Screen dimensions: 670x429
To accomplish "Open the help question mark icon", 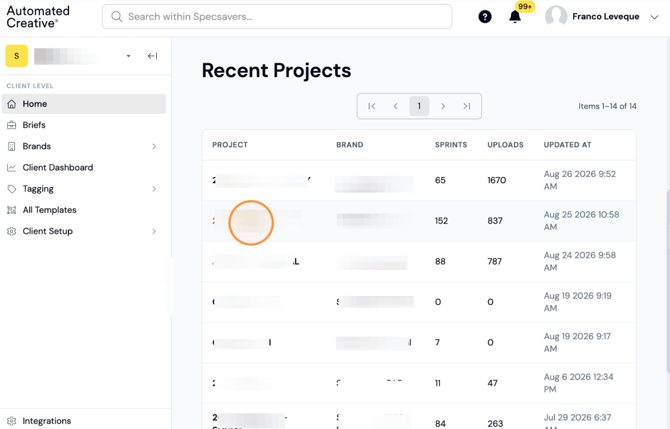I will pos(485,17).
